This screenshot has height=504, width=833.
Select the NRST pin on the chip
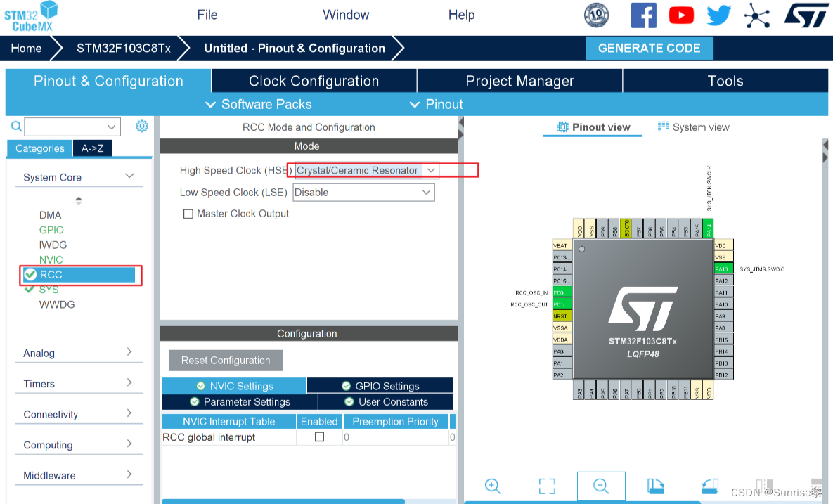click(x=562, y=316)
